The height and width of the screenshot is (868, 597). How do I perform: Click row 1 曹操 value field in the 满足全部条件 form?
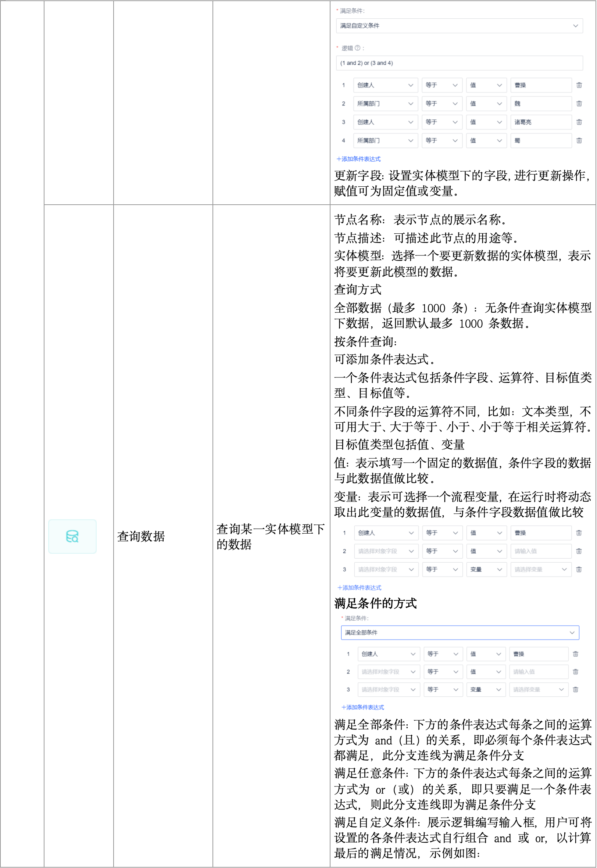(539, 654)
